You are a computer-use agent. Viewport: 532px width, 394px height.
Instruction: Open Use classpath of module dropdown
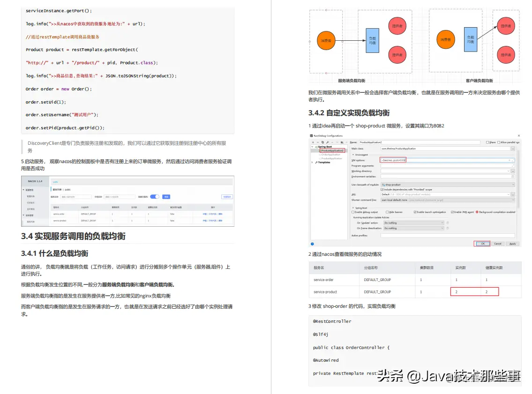click(x=448, y=185)
